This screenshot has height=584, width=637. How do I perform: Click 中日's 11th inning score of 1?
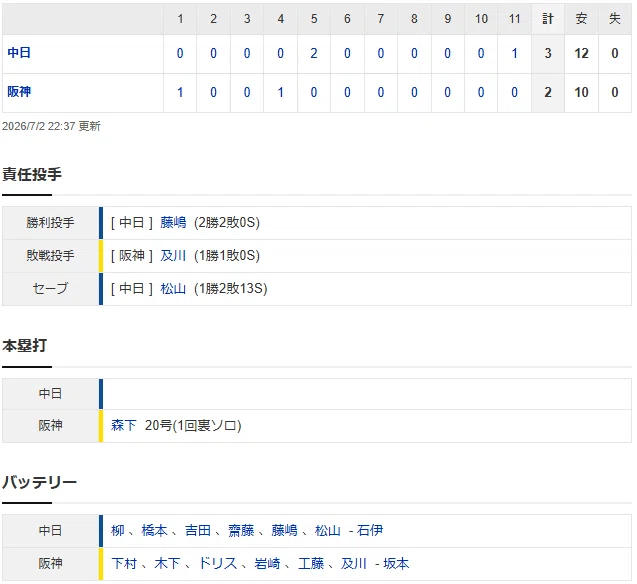[x=514, y=53]
